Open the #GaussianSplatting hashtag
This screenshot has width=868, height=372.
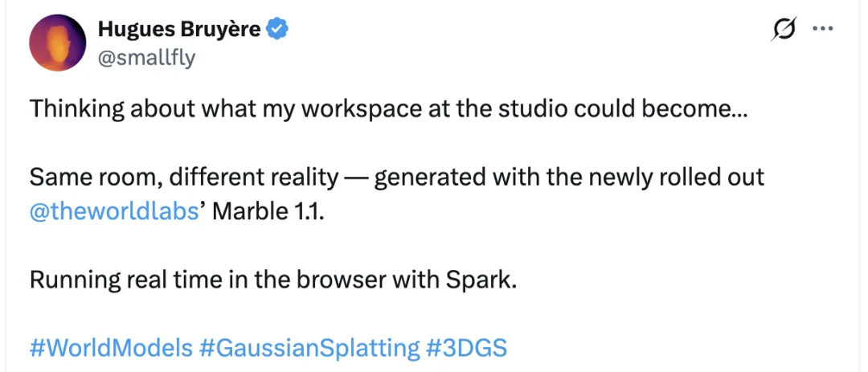click(309, 348)
